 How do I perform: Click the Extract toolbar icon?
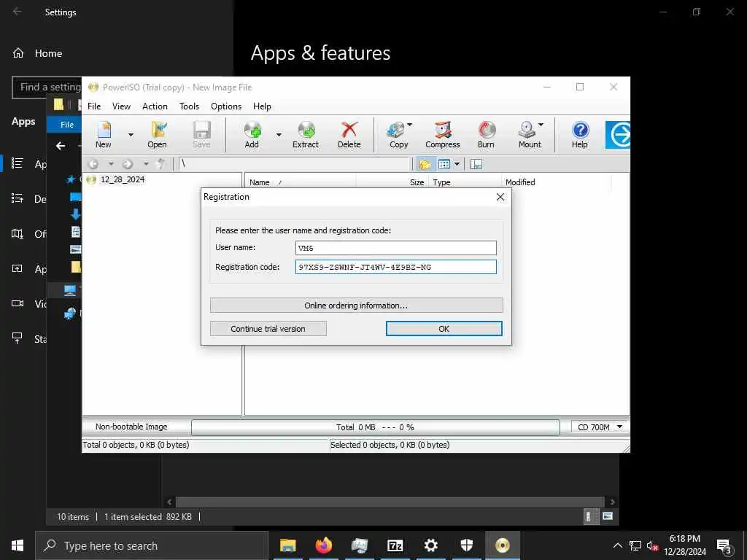tap(306, 135)
